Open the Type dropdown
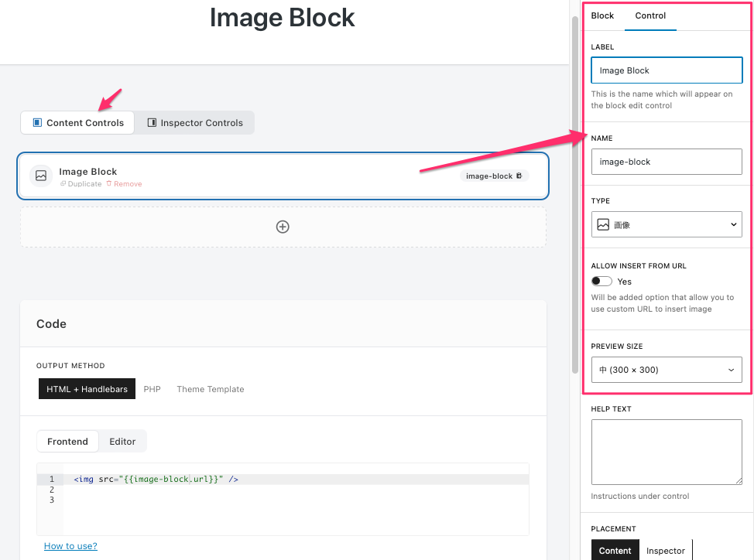This screenshot has width=754, height=560. click(667, 224)
